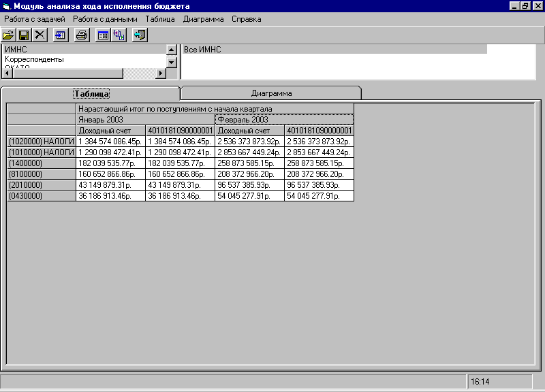Select the Февраль 2003 column header
This screenshot has height=392, width=545.
pyautogui.click(x=284, y=120)
